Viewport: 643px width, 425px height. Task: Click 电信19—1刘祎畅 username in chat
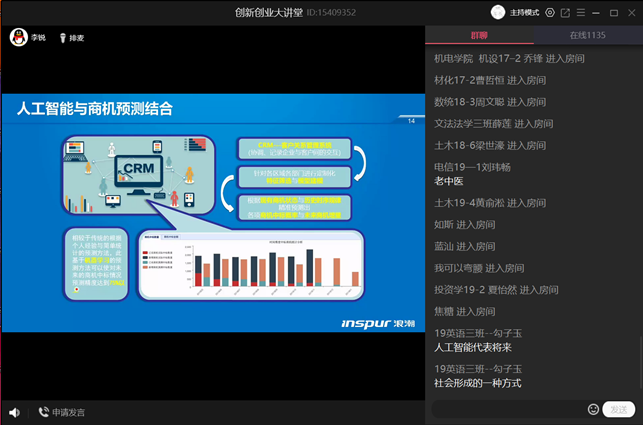click(472, 167)
